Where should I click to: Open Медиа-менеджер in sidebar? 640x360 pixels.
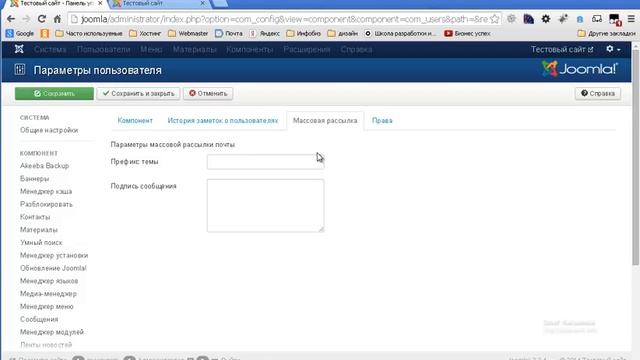48,294
